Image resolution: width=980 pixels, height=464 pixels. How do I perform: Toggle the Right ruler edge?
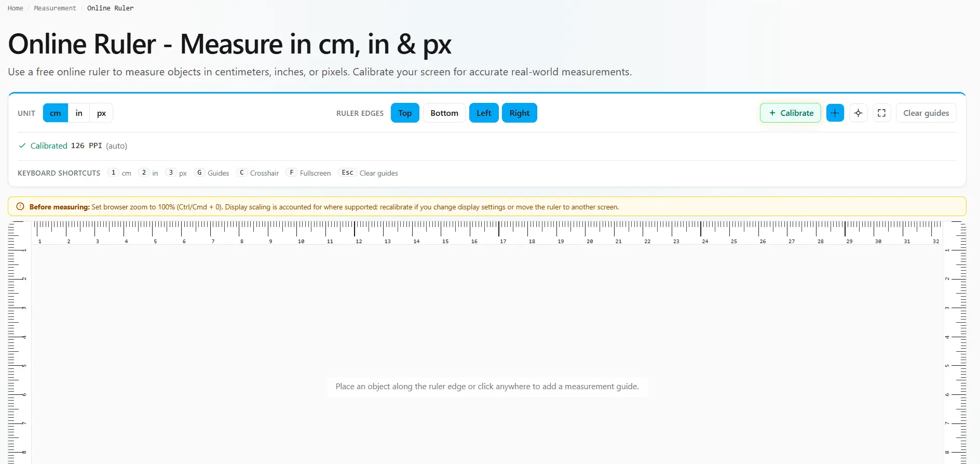(520, 113)
